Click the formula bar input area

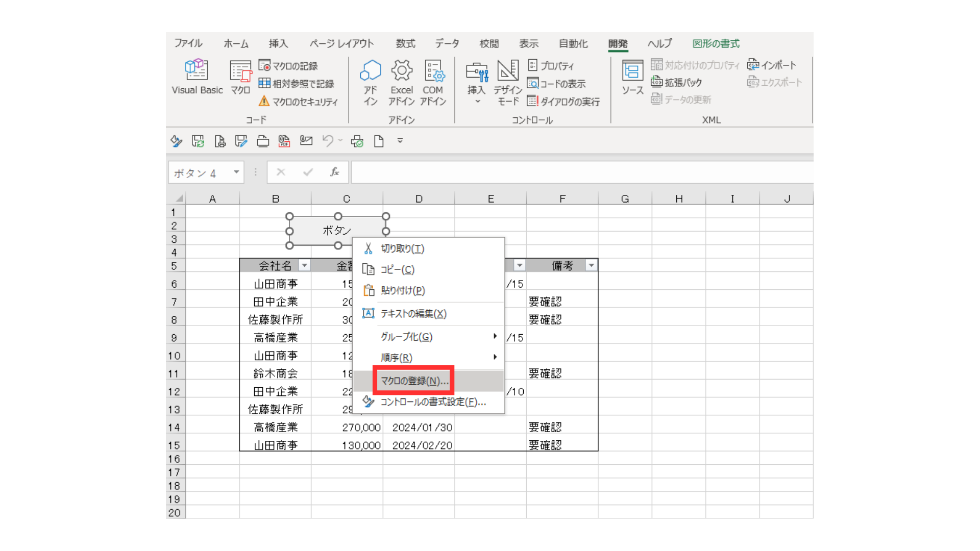pyautogui.click(x=582, y=173)
